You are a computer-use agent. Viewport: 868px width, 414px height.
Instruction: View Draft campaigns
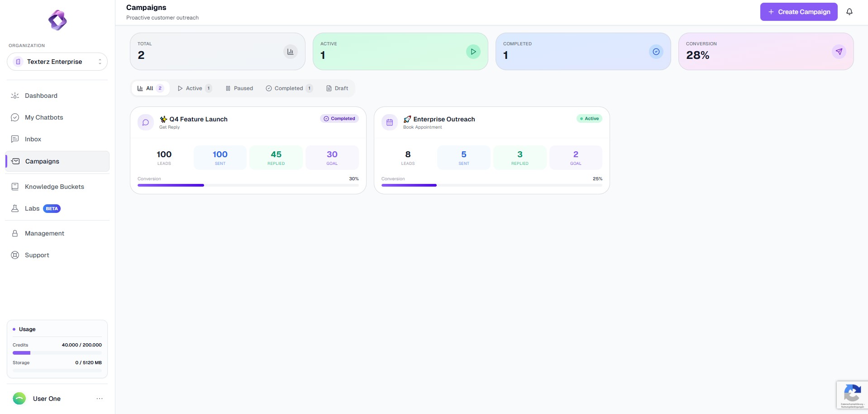pyautogui.click(x=337, y=88)
